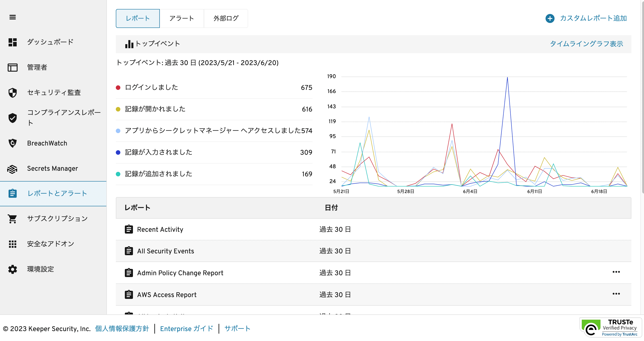Switch to the 外部ログ tab
Screen dimensions: 644x341
(x=226, y=18)
